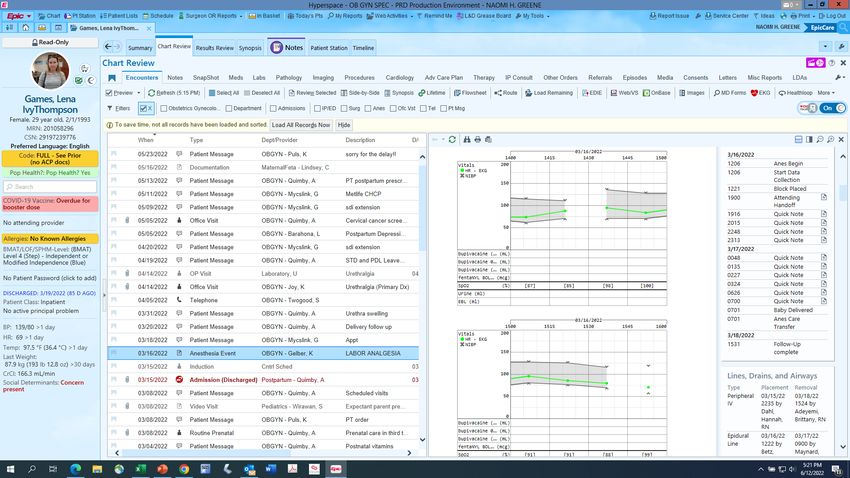Open the Epic main menu dropdown
850x478 pixels.
[x=18, y=16]
